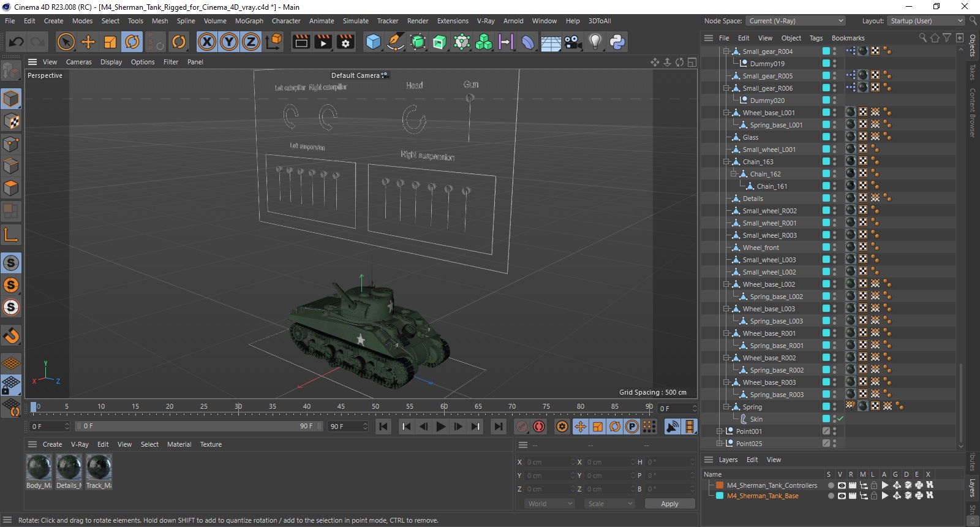This screenshot has height=527, width=980.
Task: Collapse the Spring object hierarchy
Action: click(x=726, y=407)
